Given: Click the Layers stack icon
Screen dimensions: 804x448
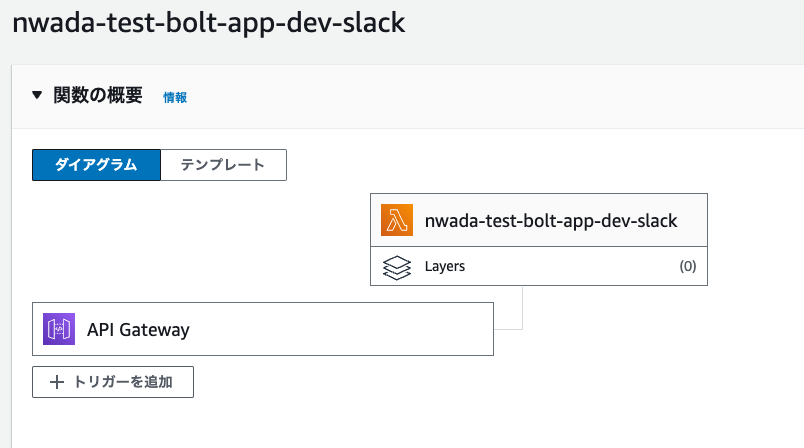Looking at the screenshot, I should coord(397,267).
